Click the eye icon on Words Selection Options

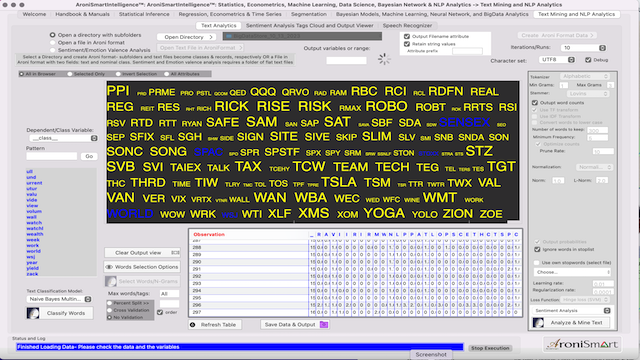coord(109,267)
